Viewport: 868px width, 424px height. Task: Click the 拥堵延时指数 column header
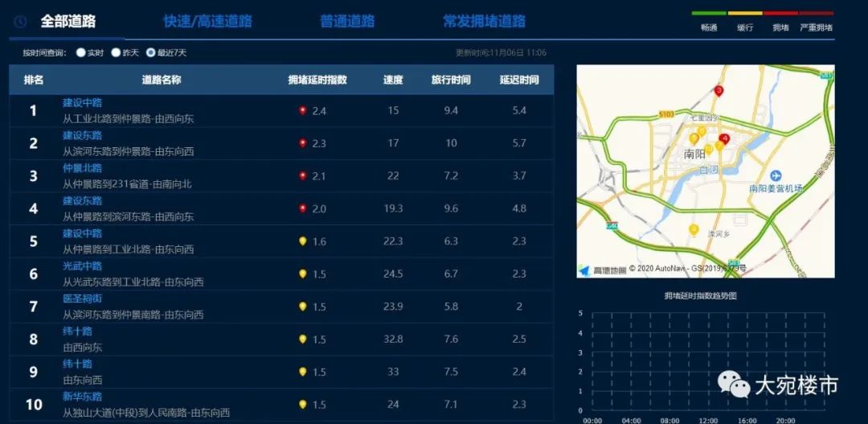click(x=317, y=80)
